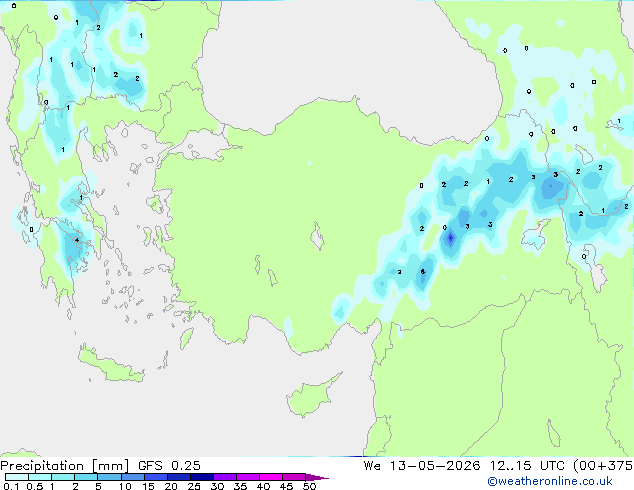Click the 0.1–0.5 mm legend color swatch

tap(17, 477)
